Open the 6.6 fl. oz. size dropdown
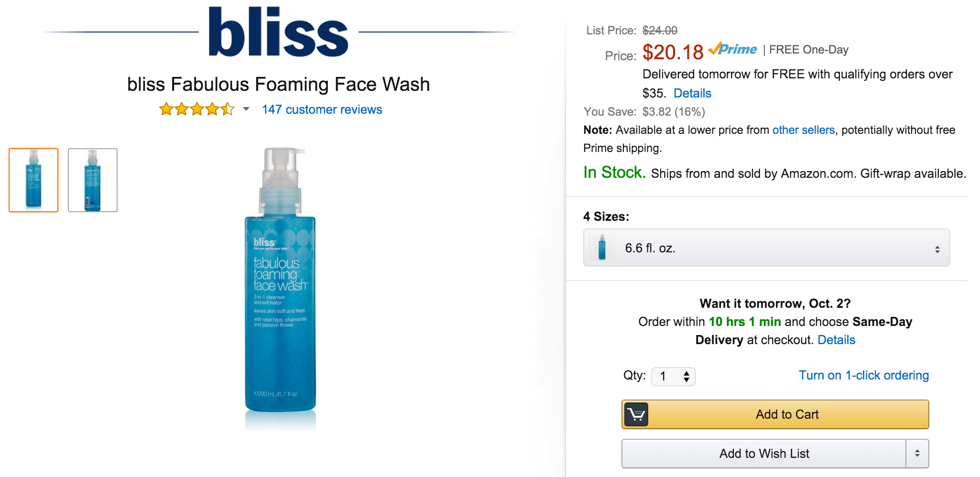This screenshot has width=980, height=477. [x=766, y=248]
